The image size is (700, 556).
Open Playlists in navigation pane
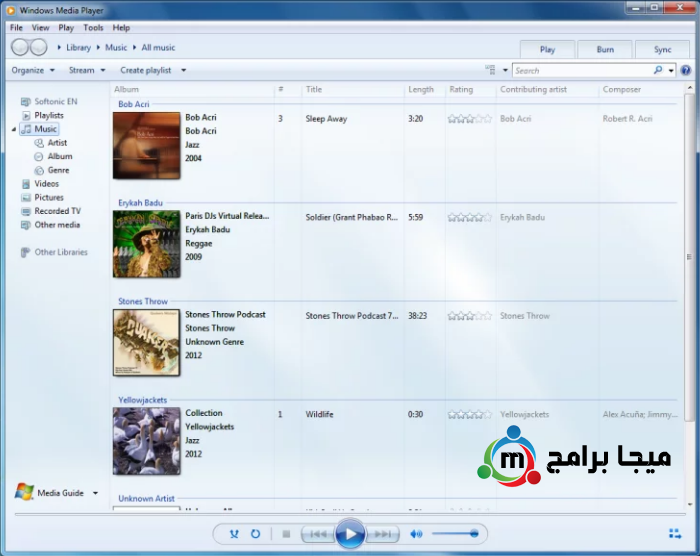click(x=43, y=115)
